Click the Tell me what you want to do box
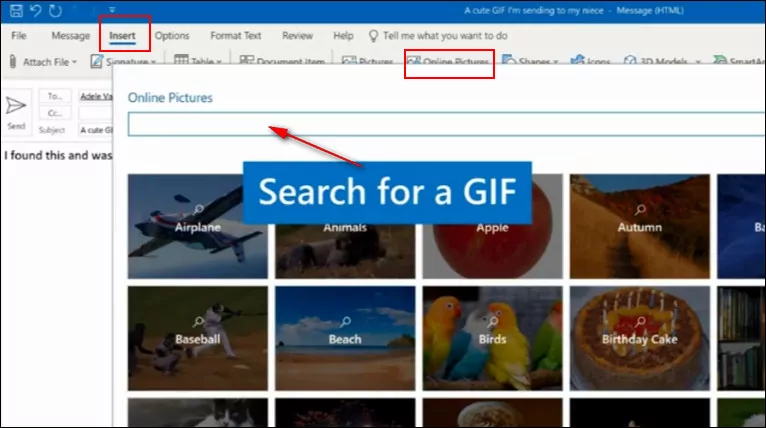The image size is (766, 428). click(445, 36)
